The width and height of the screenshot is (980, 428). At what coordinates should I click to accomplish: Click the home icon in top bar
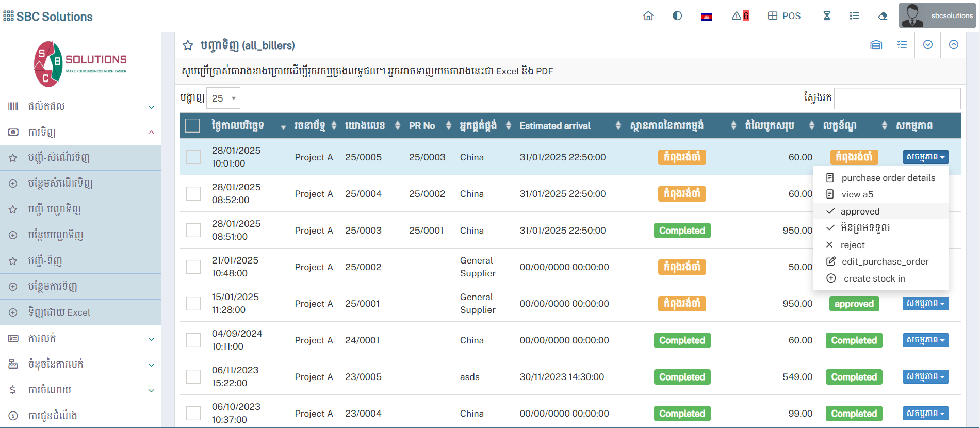point(648,16)
